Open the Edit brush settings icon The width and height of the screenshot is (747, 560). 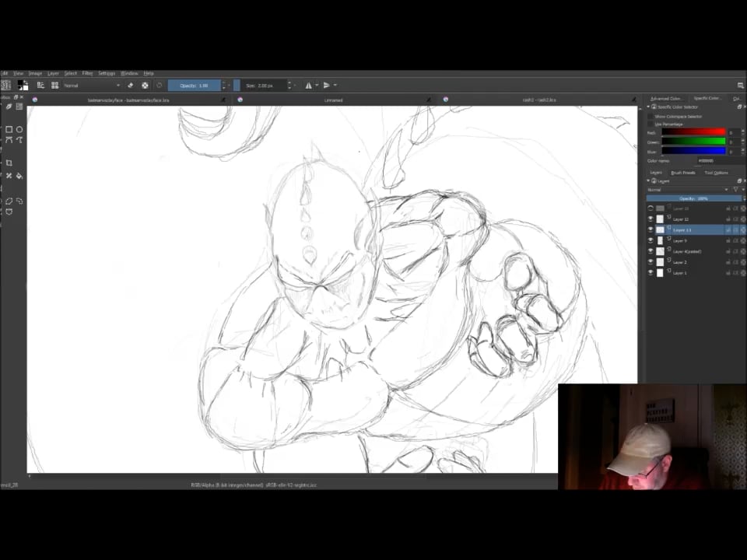point(41,86)
